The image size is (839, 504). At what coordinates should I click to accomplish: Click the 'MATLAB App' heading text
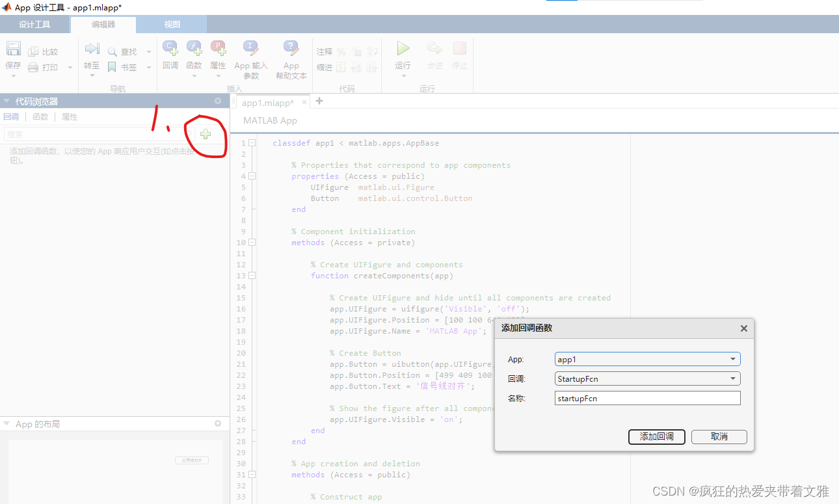[270, 120]
